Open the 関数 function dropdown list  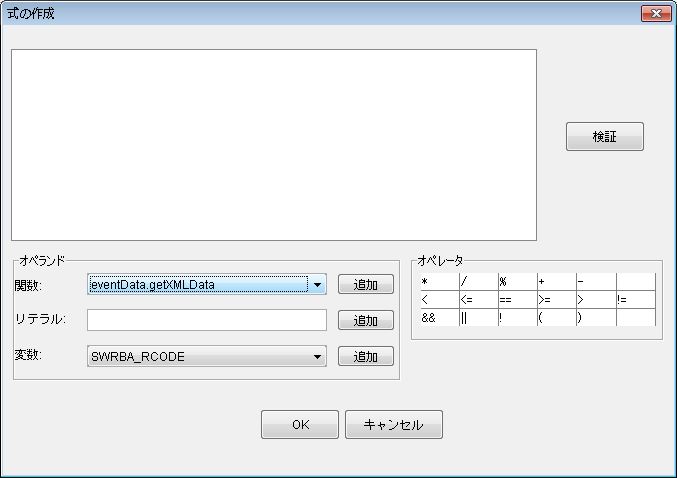click(x=317, y=285)
